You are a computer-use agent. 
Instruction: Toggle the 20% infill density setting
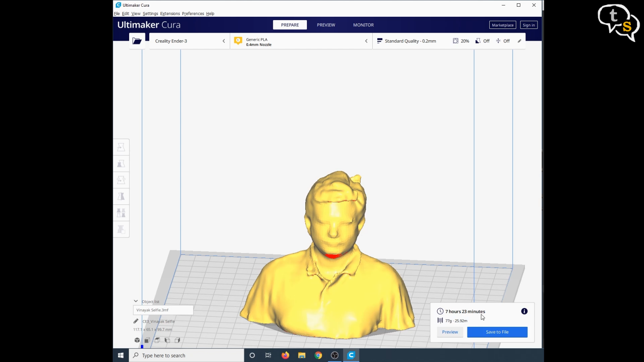point(461,41)
